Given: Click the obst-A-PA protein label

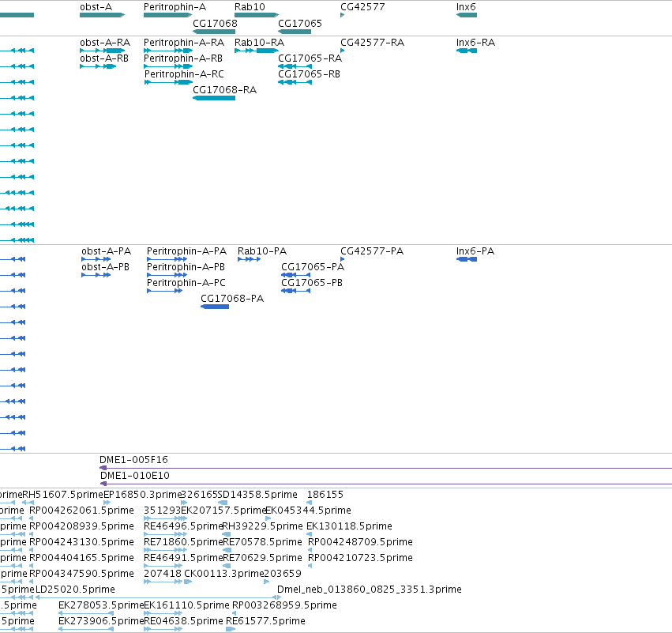Looking at the screenshot, I should coord(107,251).
